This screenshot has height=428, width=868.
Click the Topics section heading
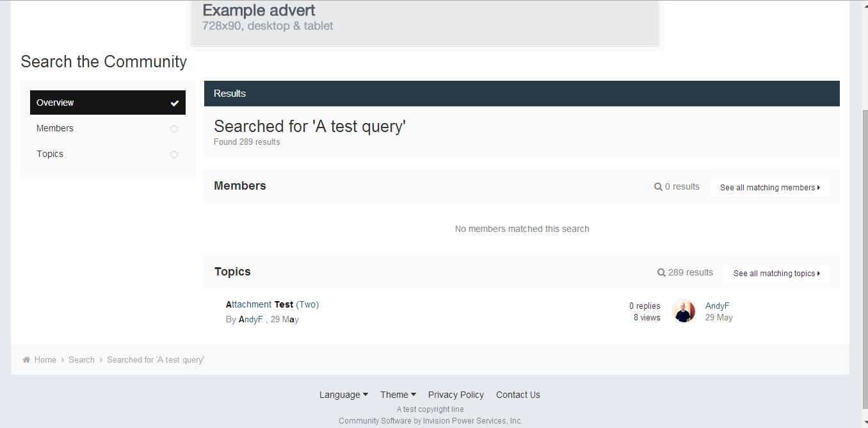232,272
